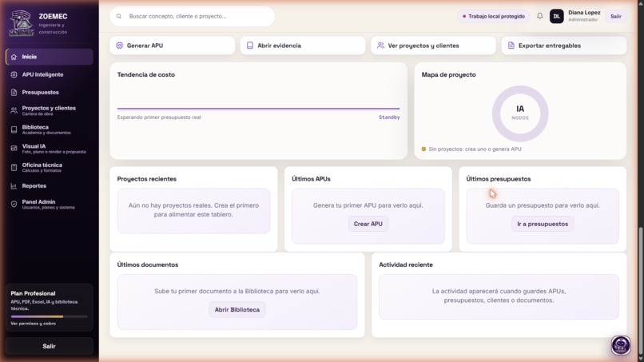This screenshot has width=644, height=362.
Task: Click the IA nodos donut chart
Action: click(520, 113)
